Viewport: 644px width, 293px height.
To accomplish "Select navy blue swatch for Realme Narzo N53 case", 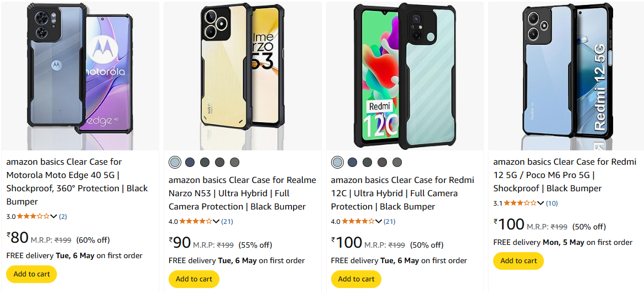I will tap(190, 162).
